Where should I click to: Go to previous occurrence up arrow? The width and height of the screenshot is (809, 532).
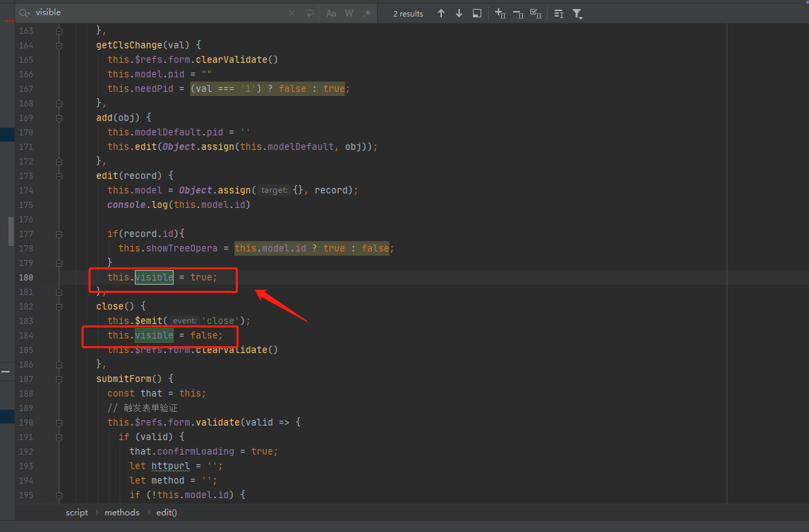(441, 13)
